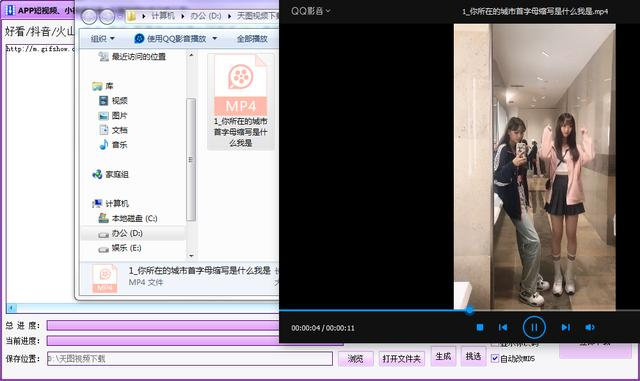This screenshot has width=640, height=381.
Task: Click the 生成 button
Action: (x=443, y=356)
